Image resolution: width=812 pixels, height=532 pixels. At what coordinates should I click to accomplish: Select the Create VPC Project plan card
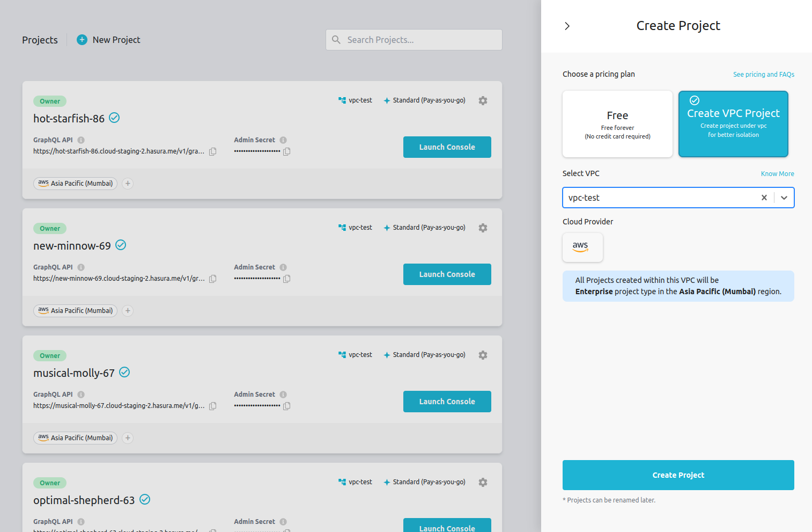(733, 124)
